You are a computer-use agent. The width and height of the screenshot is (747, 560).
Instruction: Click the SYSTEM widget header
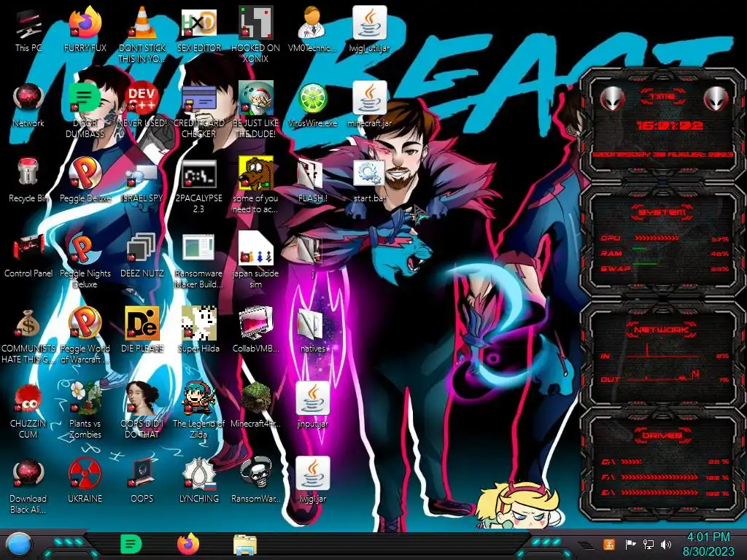click(662, 212)
